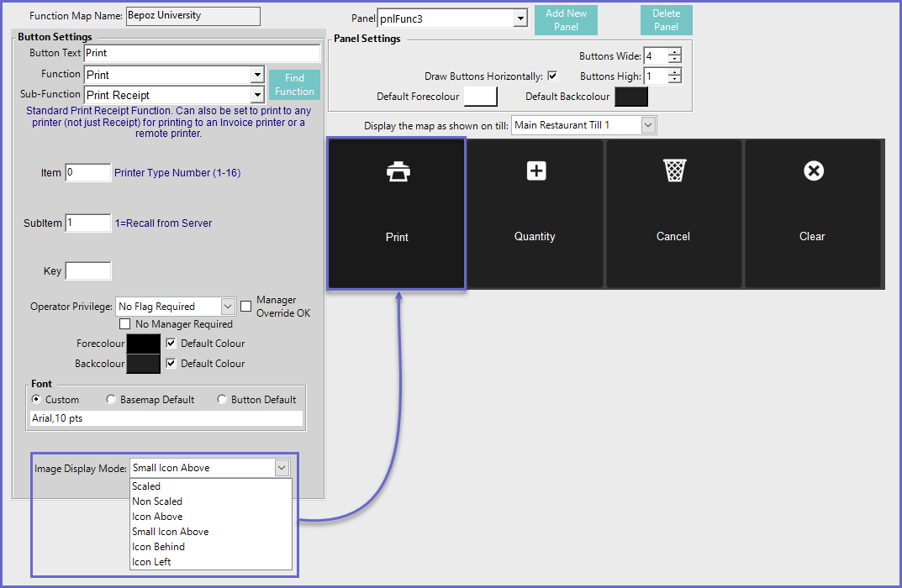
Task: Click Add New Panel button
Action: (x=566, y=20)
